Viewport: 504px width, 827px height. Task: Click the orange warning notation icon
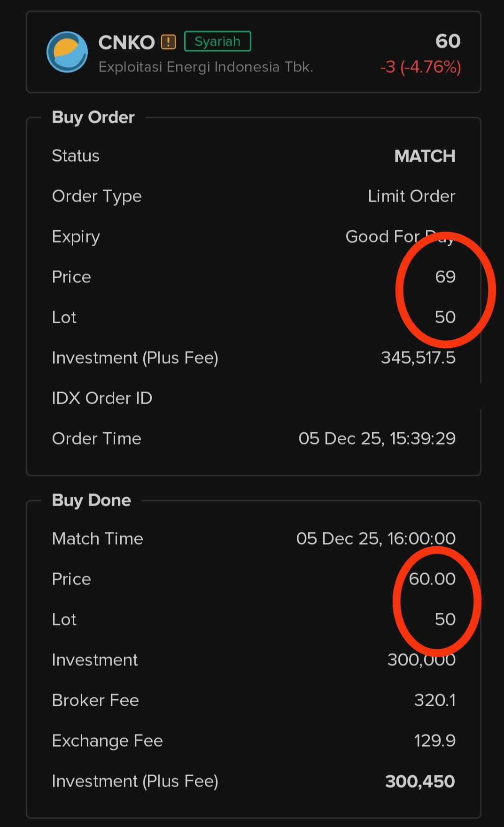(168, 42)
